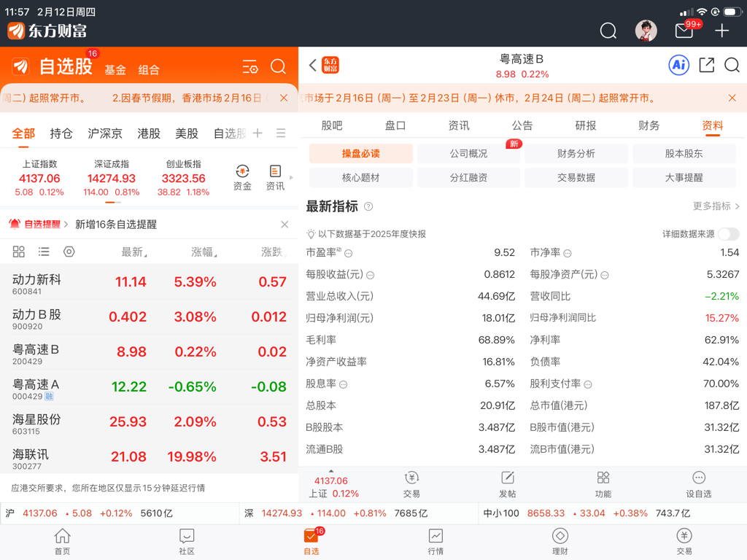Viewport: 747px width, 560px height.
Task: Open the group menu hamburger icon
Action: pyautogui.click(x=281, y=133)
